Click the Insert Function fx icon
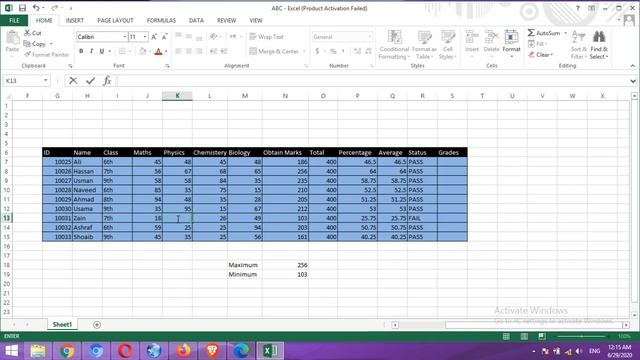 point(107,81)
